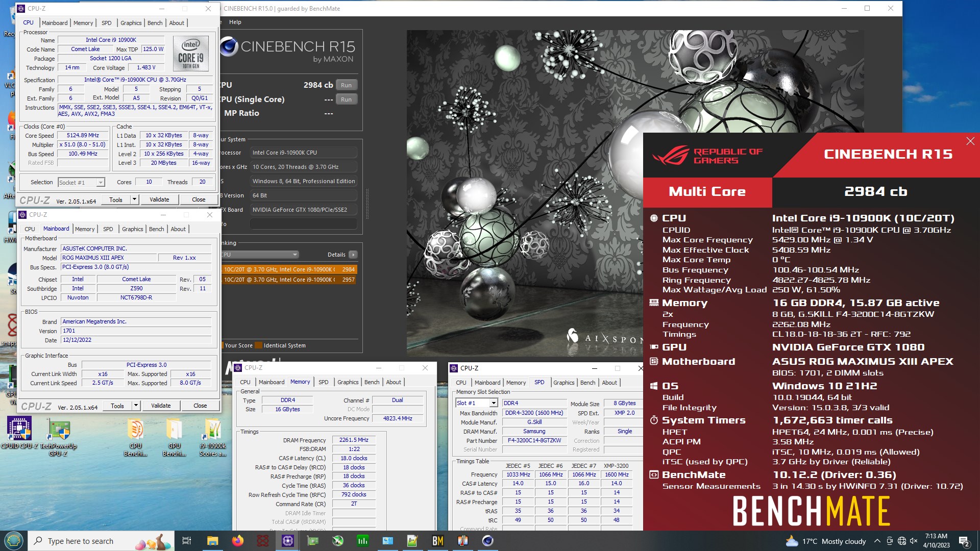Click the Core Speed value 5124.89 MHz
980x551 pixels.
click(83, 136)
